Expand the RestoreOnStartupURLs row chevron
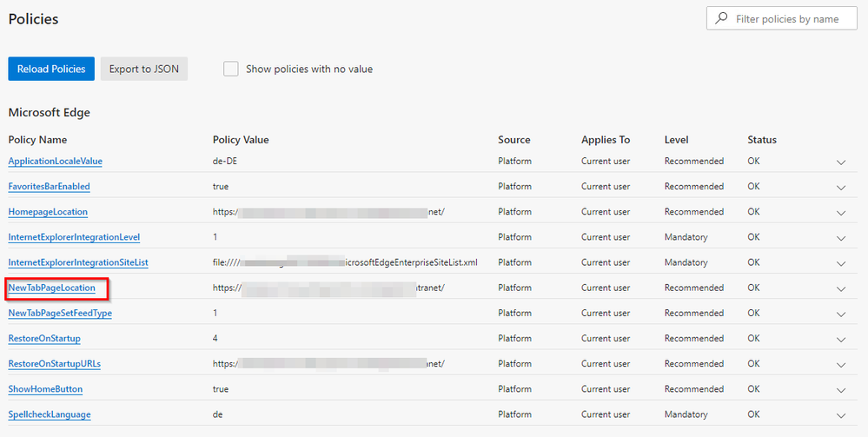 (x=841, y=365)
